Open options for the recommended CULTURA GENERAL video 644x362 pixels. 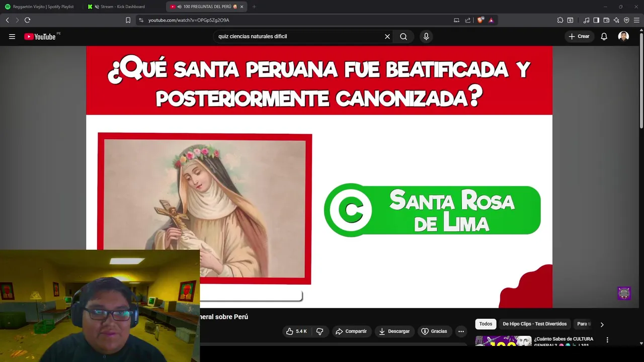[x=607, y=340]
